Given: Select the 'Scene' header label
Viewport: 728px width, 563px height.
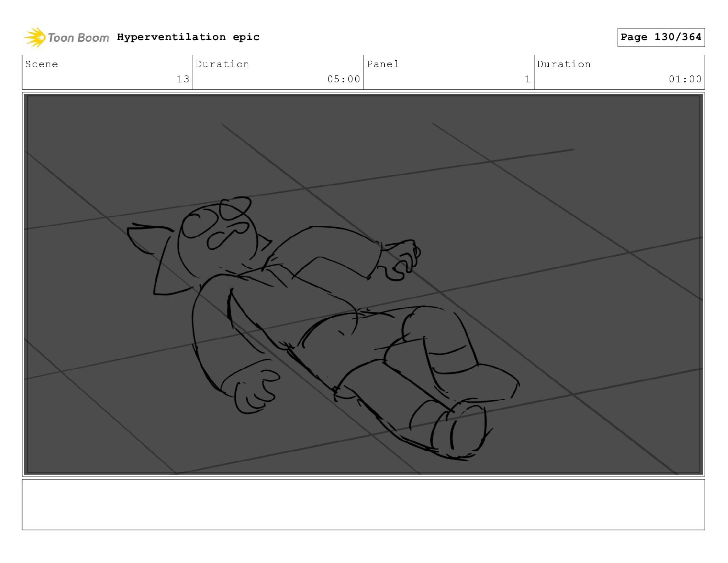Looking at the screenshot, I should (x=41, y=64).
